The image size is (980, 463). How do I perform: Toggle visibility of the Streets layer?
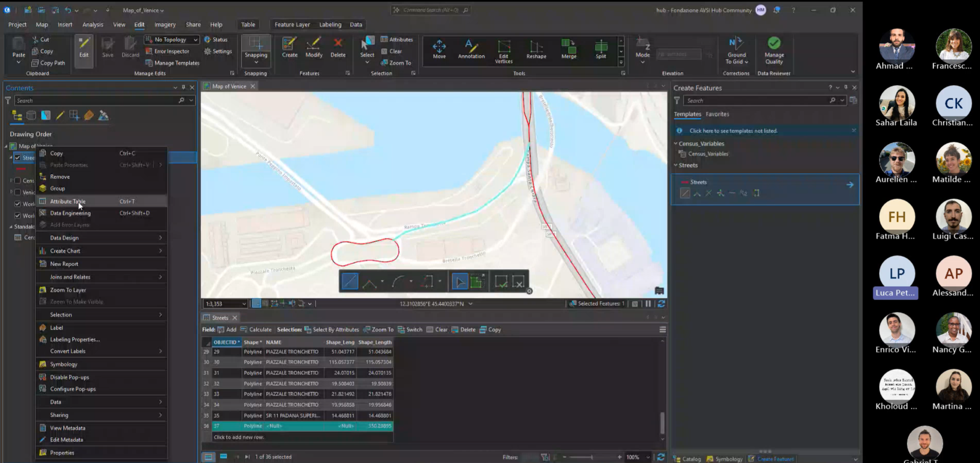pyautogui.click(x=18, y=158)
